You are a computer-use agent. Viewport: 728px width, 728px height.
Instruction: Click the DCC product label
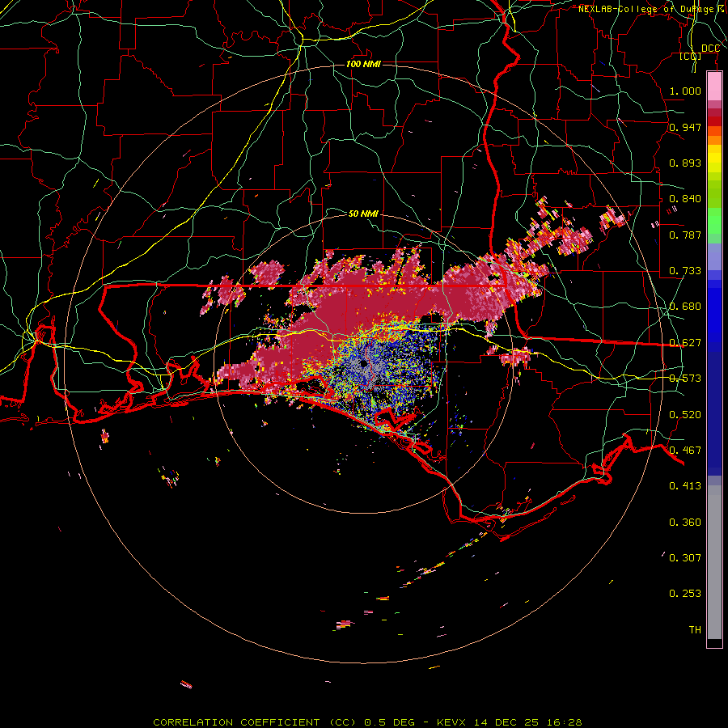[710, 49]
